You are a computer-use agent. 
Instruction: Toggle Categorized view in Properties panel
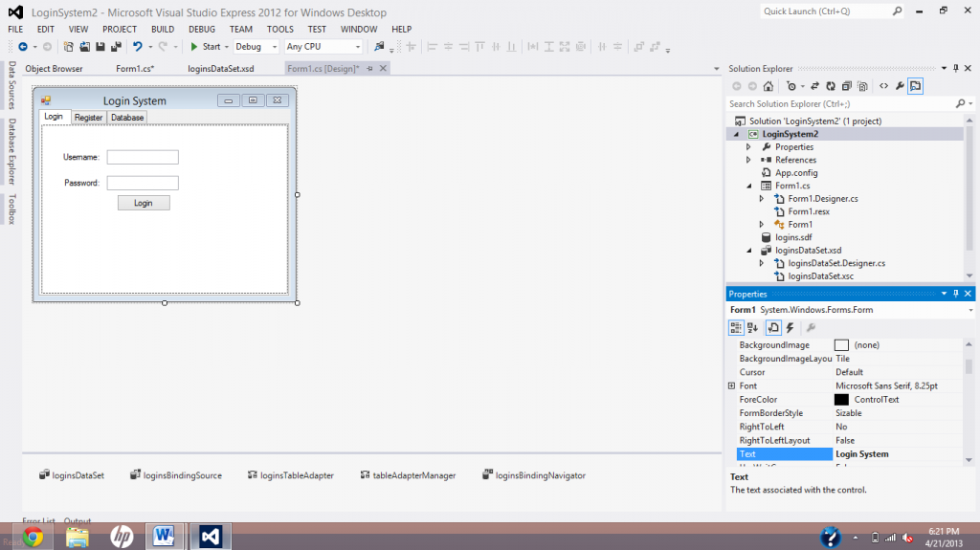(x=736, y=327)
